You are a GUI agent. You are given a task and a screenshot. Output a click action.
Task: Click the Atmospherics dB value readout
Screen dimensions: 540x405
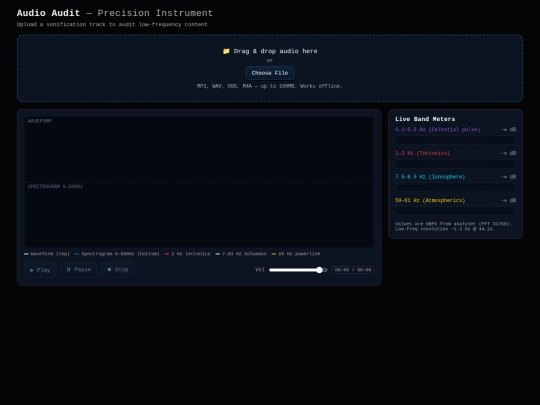[508, 200]
